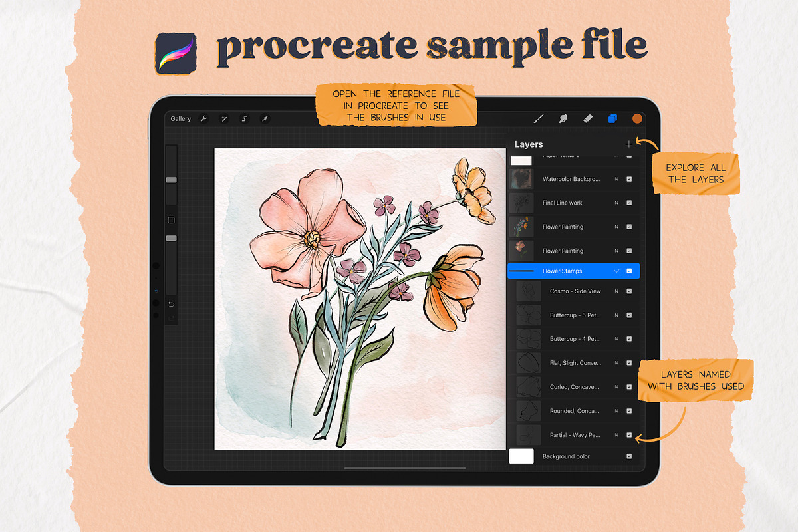
Task: Open blend mode N for Cosmo - Side View
Action: (616, 291)
